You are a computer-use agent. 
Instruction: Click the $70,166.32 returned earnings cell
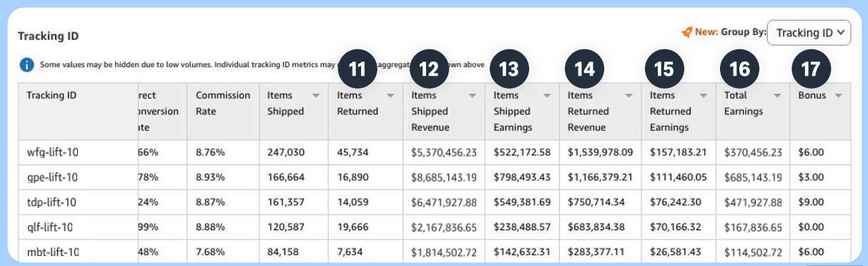tap(679, 227)
